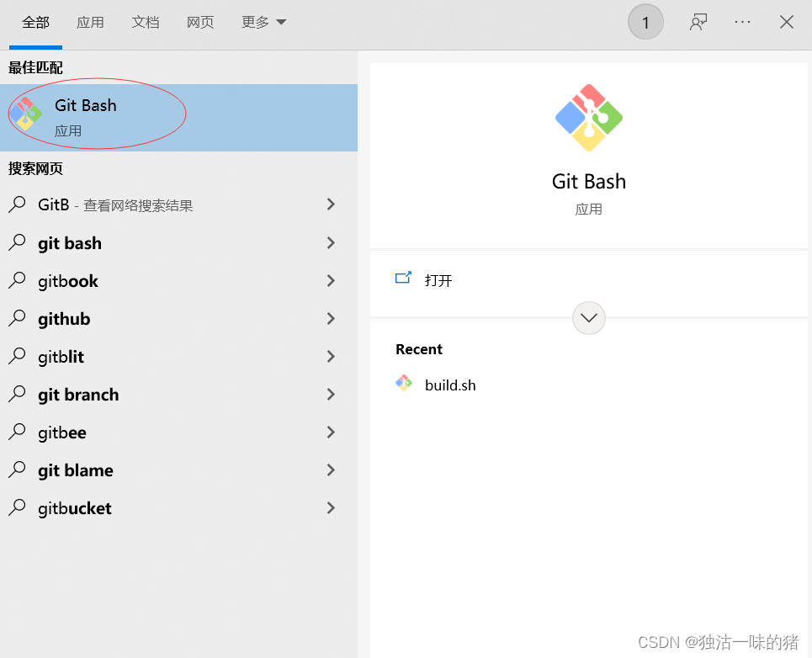Image resolution: width=812 pixels, height=658 pixels.
Task: Expand the git branch suggestion arrow
Action: click(x=331, y=395)
